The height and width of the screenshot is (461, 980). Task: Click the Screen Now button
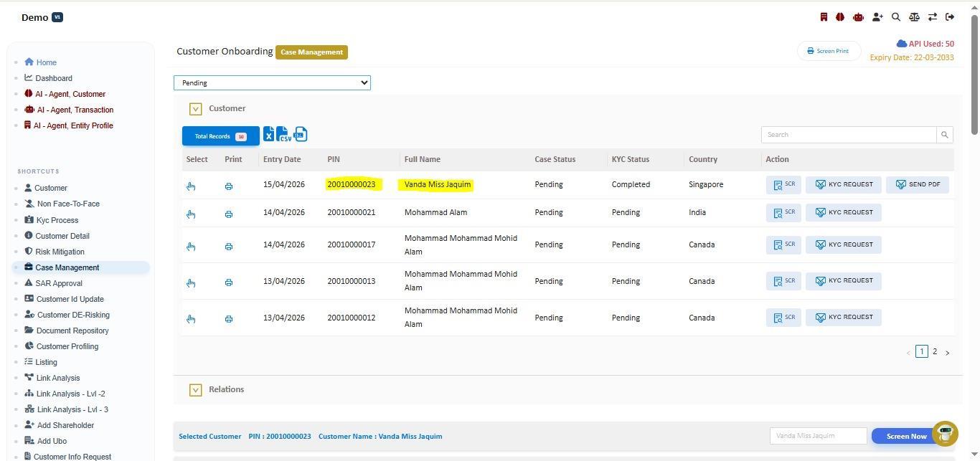pos(906,436)
